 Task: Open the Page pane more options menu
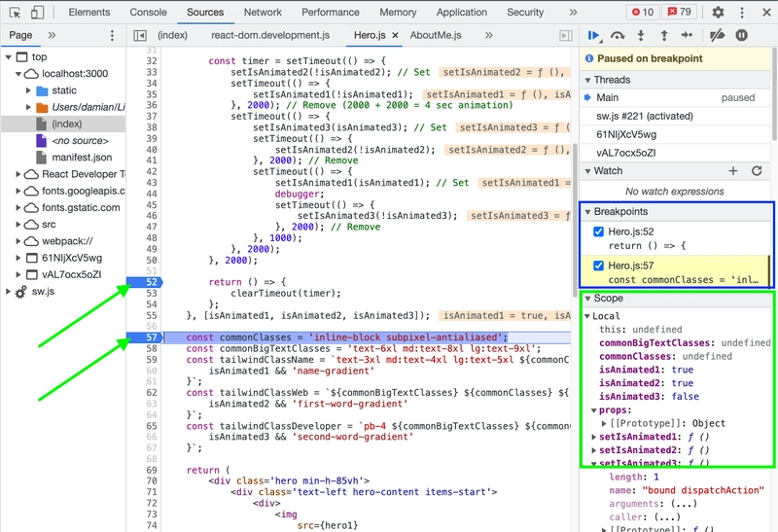point(112,35)
